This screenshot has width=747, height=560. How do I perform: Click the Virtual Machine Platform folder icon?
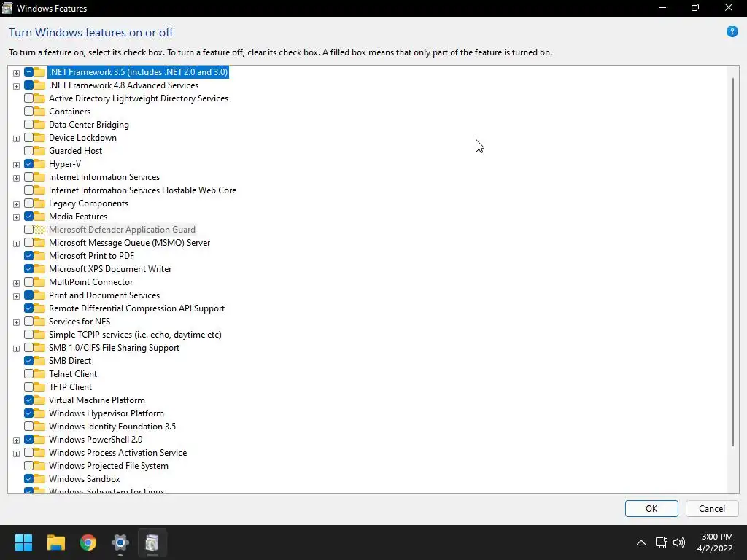click(x=39, y=400)
